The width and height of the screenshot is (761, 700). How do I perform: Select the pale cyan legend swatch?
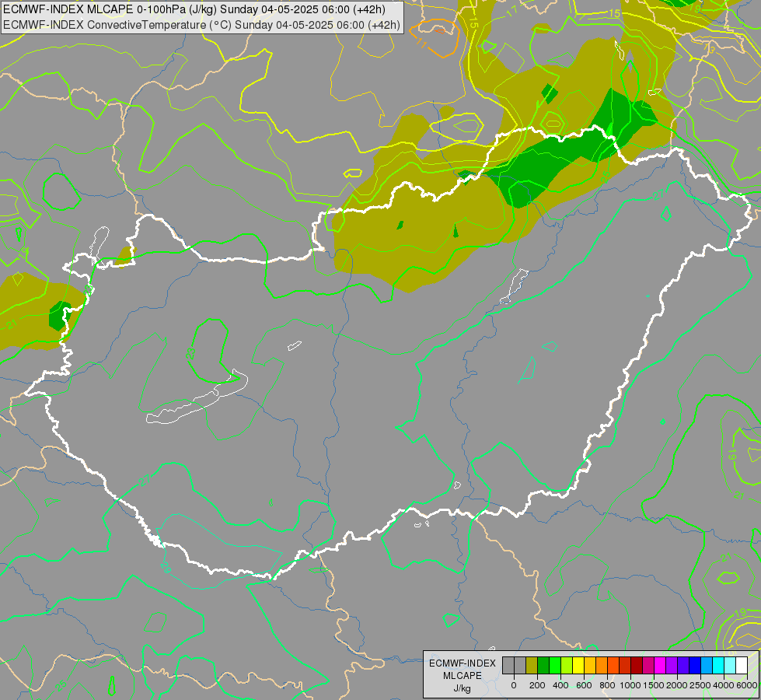point(730,666)
